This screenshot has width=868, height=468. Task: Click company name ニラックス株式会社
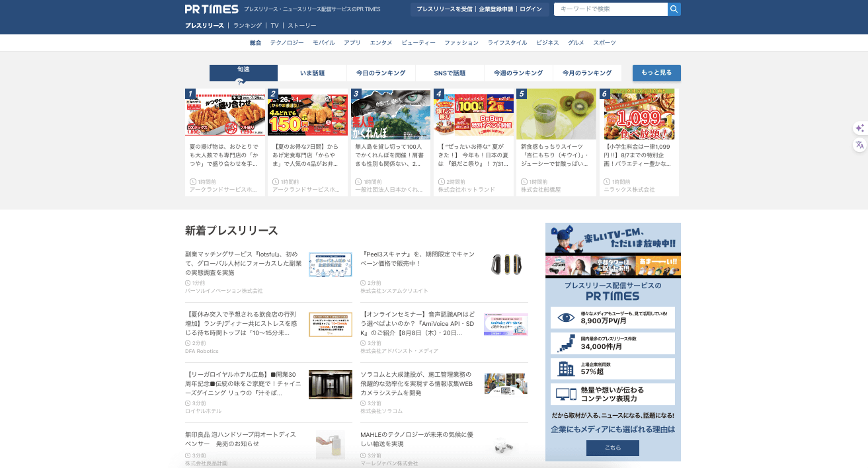629,190
